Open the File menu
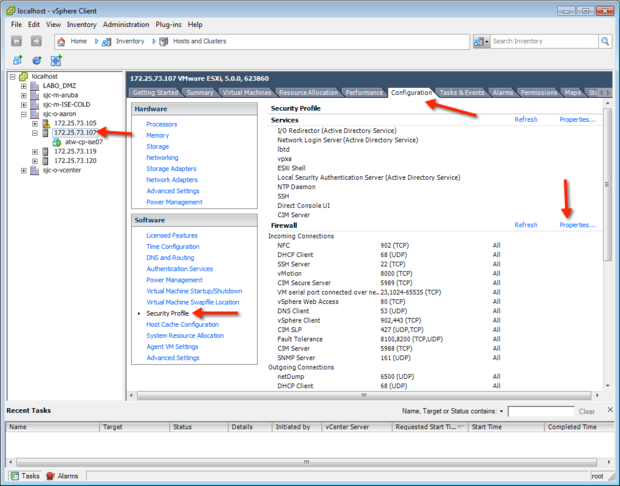 [16, 25]
